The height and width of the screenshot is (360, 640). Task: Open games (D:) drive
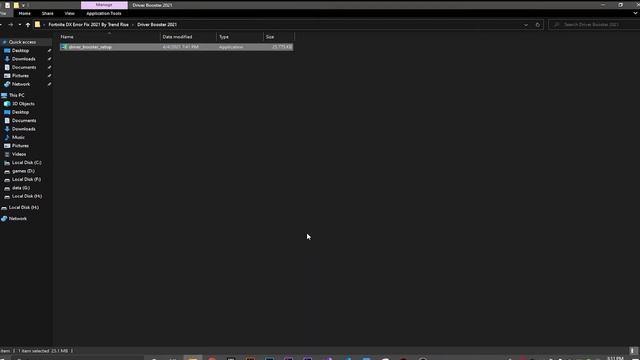23,171
